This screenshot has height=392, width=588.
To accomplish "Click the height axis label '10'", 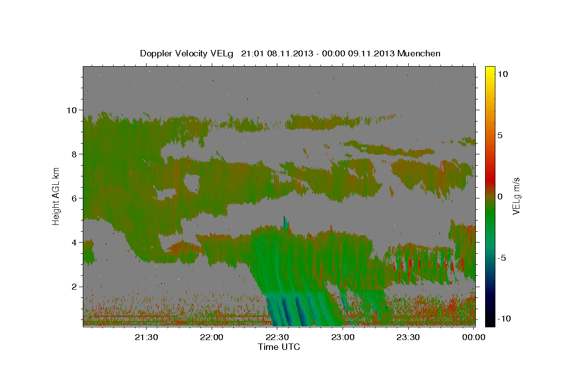I will click(x=72, y=110).
